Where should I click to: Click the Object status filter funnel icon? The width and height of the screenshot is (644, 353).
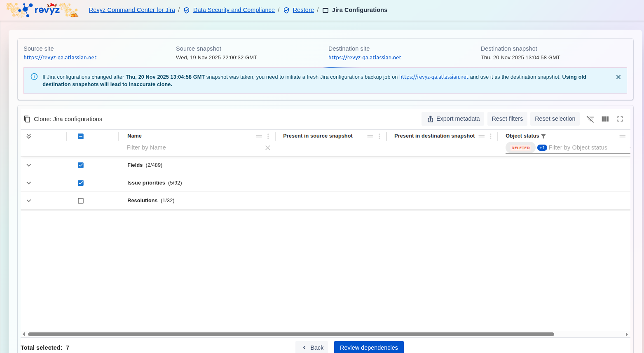(543, 136)
